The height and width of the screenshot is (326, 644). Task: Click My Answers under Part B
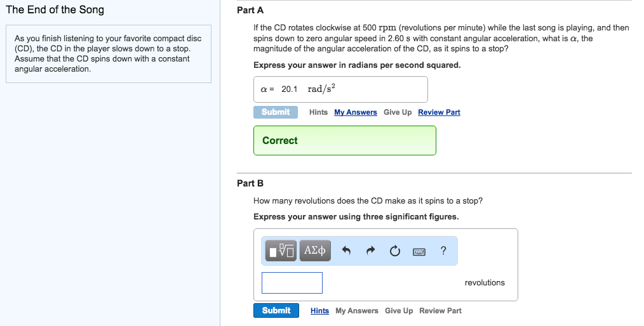pyautogui.click(x=357, y=311)
